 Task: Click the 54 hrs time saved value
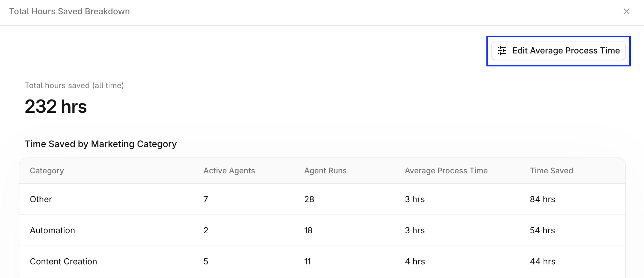pos(542,230)
